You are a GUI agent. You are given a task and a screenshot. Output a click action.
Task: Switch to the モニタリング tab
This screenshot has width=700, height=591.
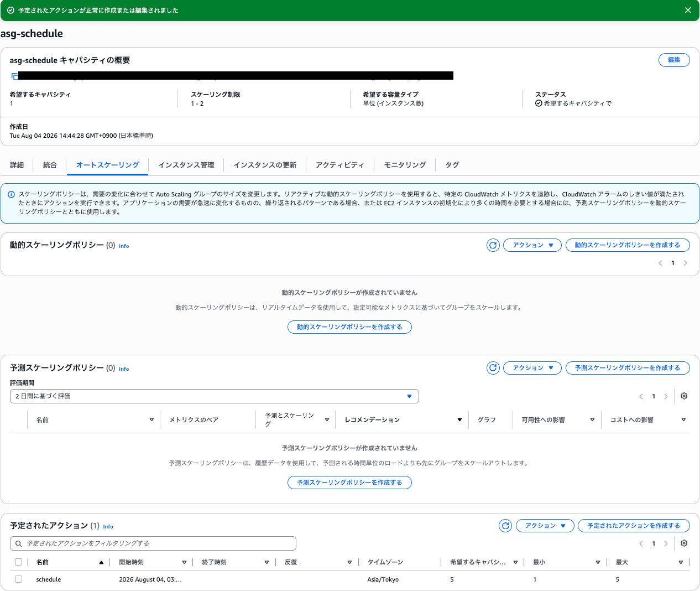pyautogui.click(x=405, y=165)
